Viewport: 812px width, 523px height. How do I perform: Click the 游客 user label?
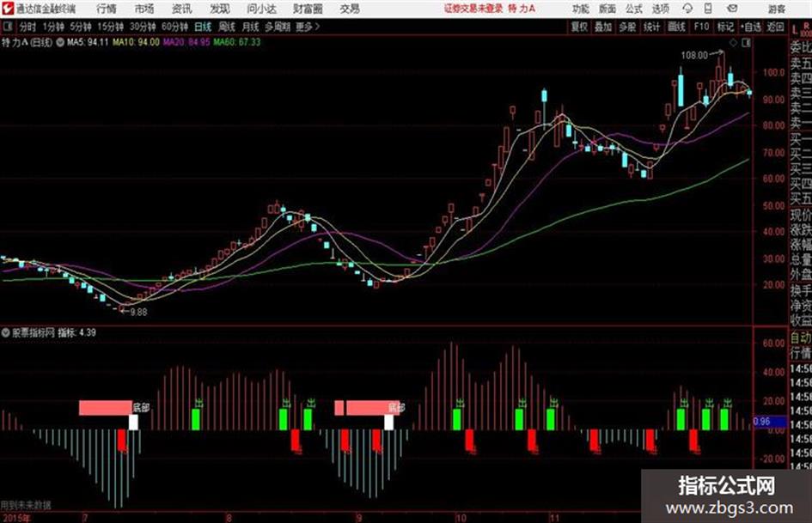tap(777, 9)
